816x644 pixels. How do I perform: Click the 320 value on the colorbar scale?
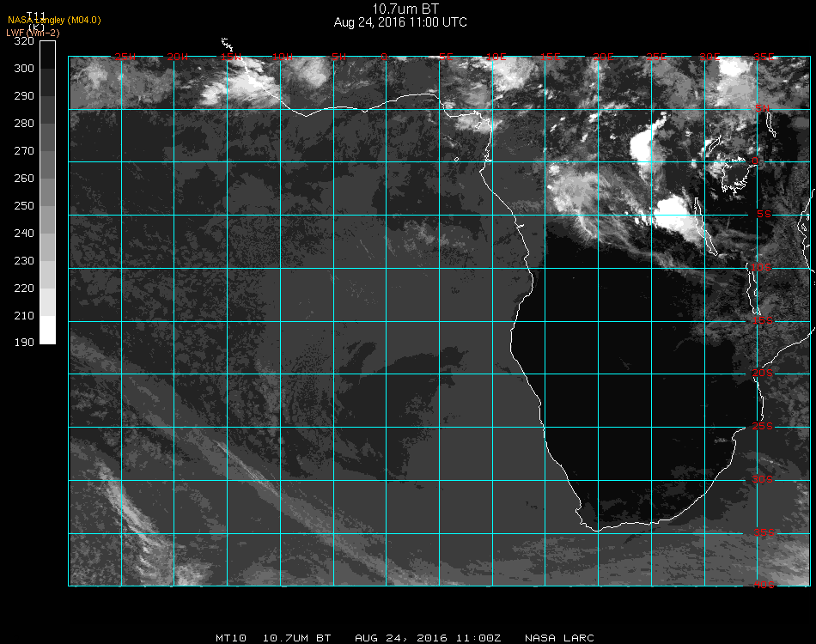24,41
